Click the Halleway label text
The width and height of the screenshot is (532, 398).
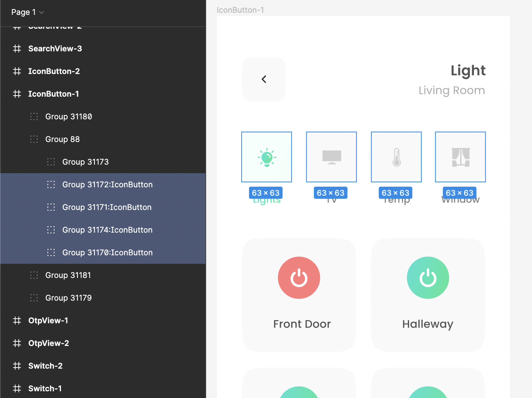[428, 324]
